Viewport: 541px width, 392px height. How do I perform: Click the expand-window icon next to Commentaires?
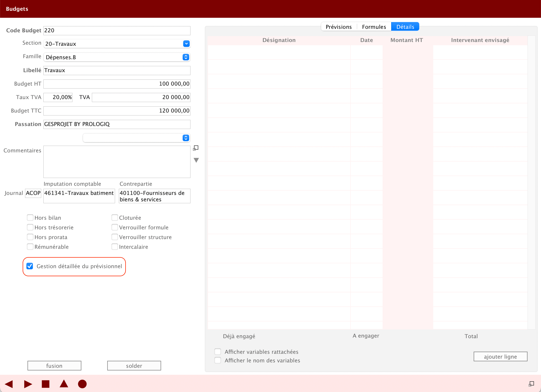(x=196, y=148)
